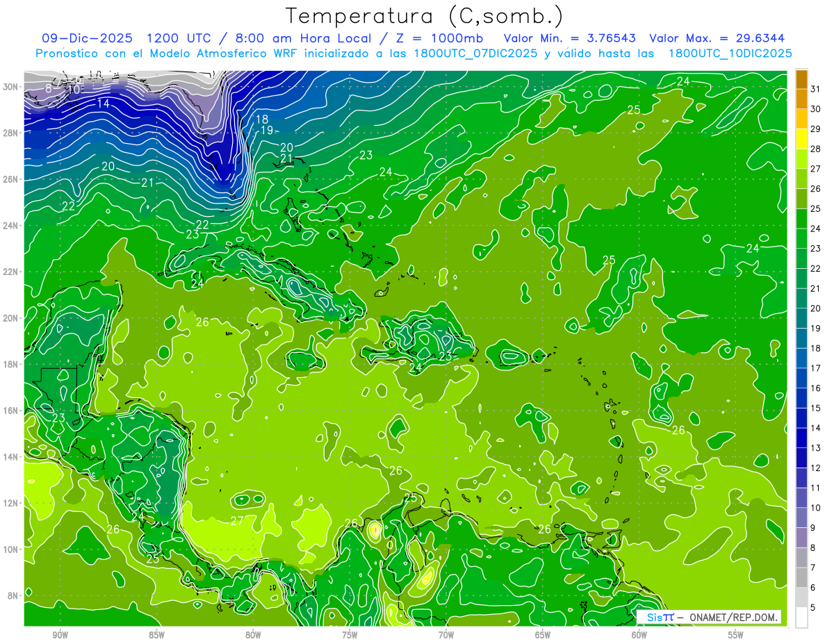The image size is (834, 644).
Task: Click the '16N' latitude axis label
Action: pos(11,411)
